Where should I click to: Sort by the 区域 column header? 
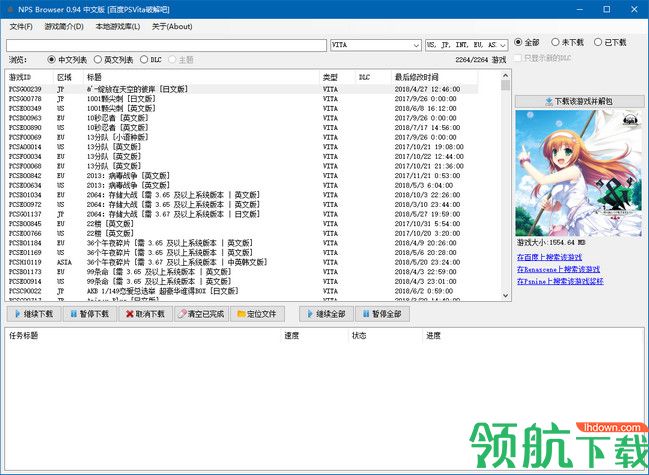[x=68, y=77]
